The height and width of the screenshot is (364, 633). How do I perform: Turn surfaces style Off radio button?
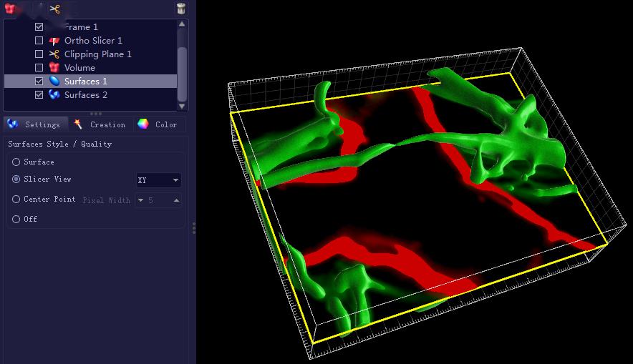16,220
